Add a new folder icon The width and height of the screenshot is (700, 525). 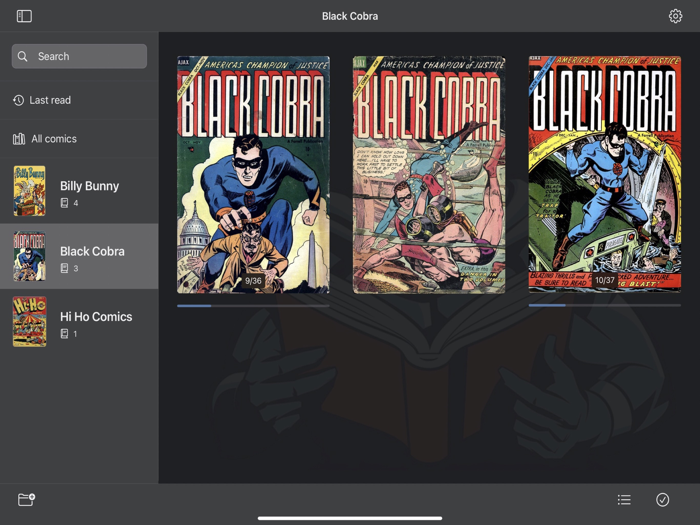tap(26, 500)
